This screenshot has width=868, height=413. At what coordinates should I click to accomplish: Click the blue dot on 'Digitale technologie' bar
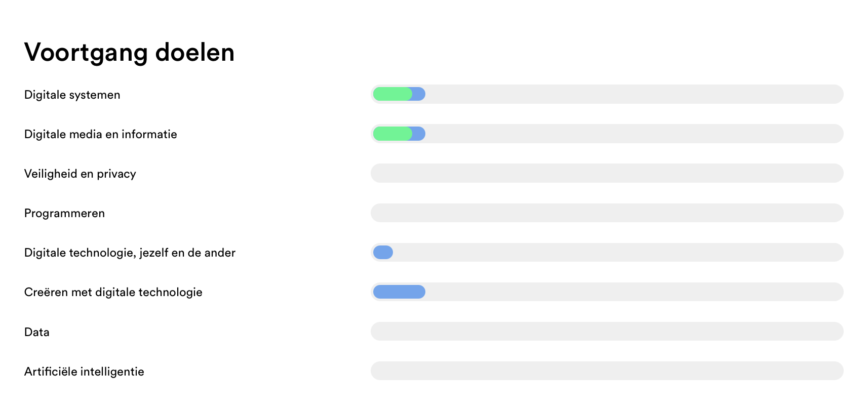[x=383, y=252]
